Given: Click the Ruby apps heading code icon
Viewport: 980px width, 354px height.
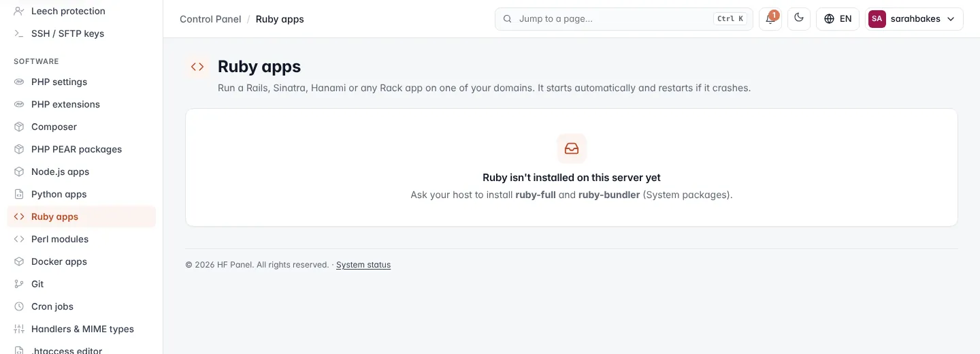Looking at the screenshot, I should [x=197, y=67].
